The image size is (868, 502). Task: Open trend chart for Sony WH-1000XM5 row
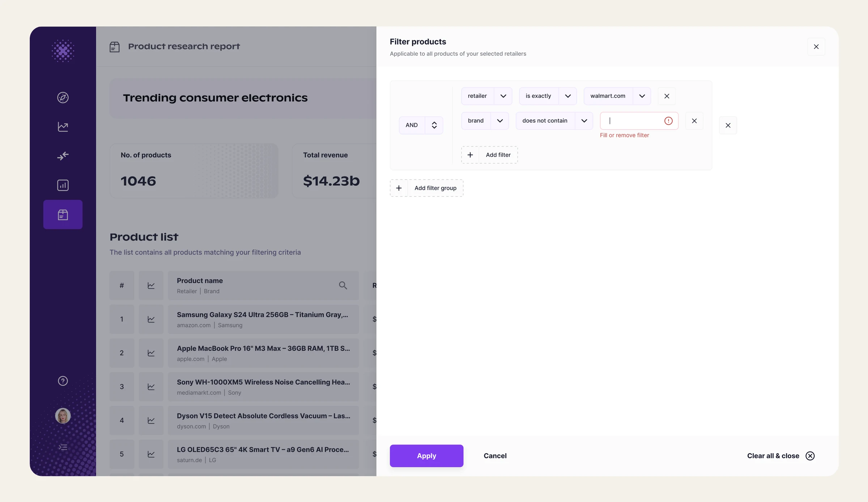tap(151, 387)
